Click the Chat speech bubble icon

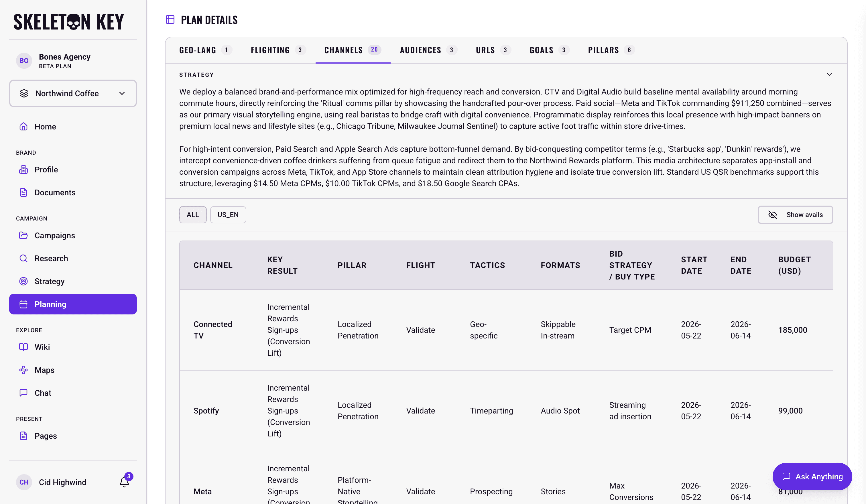tap(23, 393)
